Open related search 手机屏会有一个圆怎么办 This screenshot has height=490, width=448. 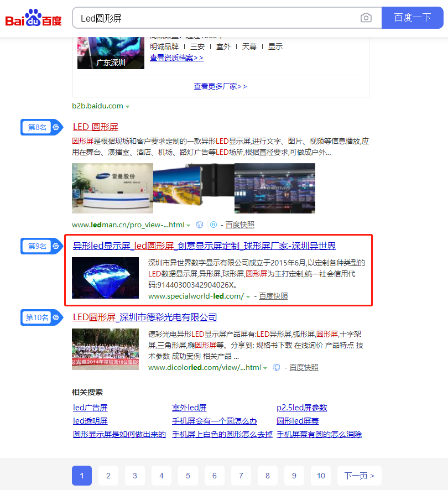pyautogui.click(x=215, y=421)
